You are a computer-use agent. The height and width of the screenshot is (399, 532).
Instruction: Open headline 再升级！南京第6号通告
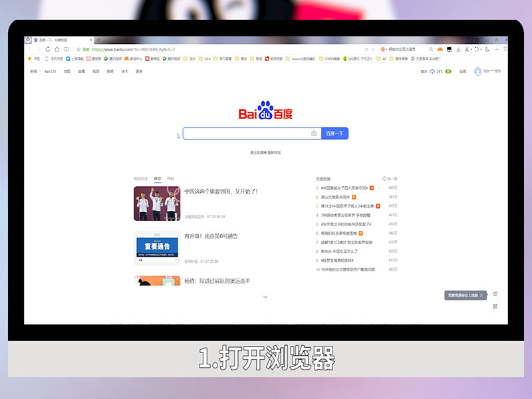tap(211, 236)
